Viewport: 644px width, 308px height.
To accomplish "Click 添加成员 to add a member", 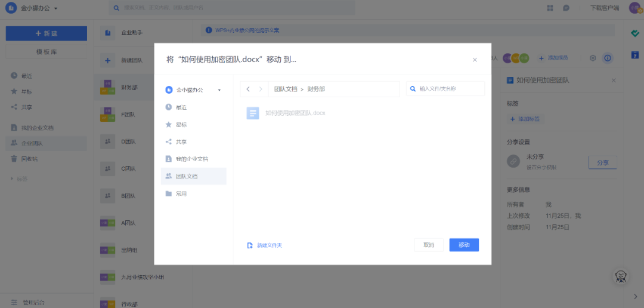I will (553, 58).
